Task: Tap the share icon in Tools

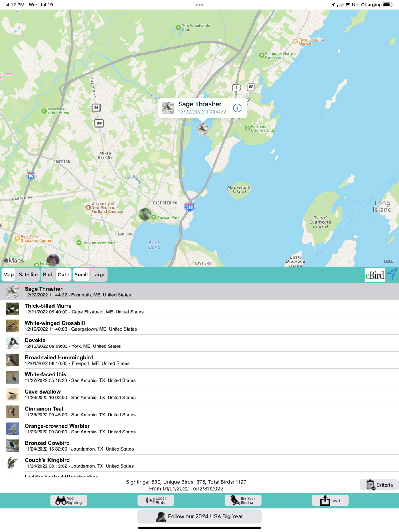Action: coord(325,500)
